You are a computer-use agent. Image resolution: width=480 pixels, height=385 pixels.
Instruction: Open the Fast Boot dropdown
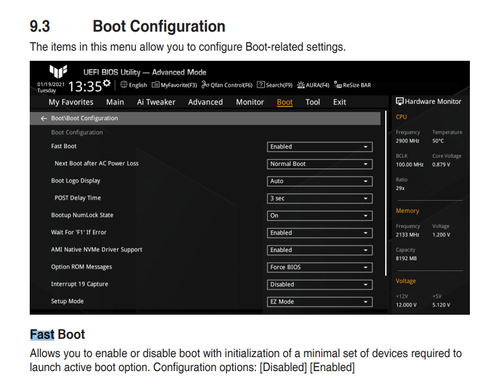tap(320, 147)
